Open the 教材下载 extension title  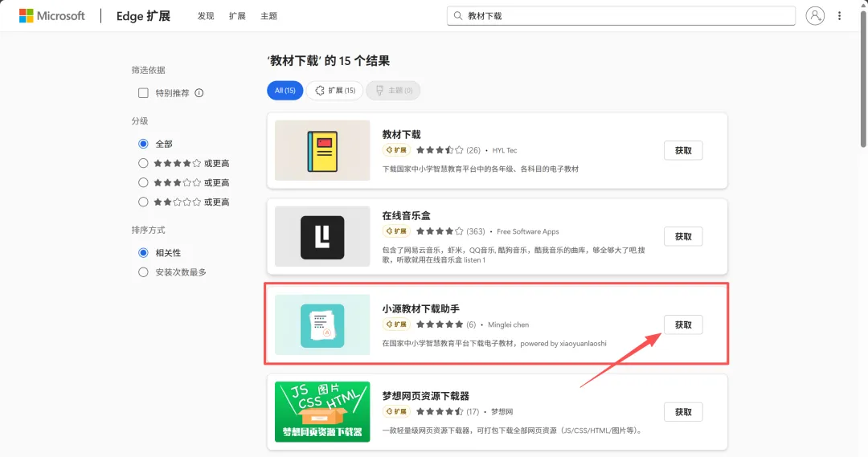click(401, 134)
